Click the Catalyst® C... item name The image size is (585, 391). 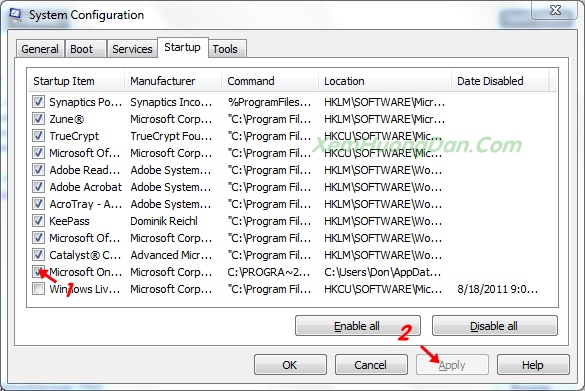pos(85,255)
